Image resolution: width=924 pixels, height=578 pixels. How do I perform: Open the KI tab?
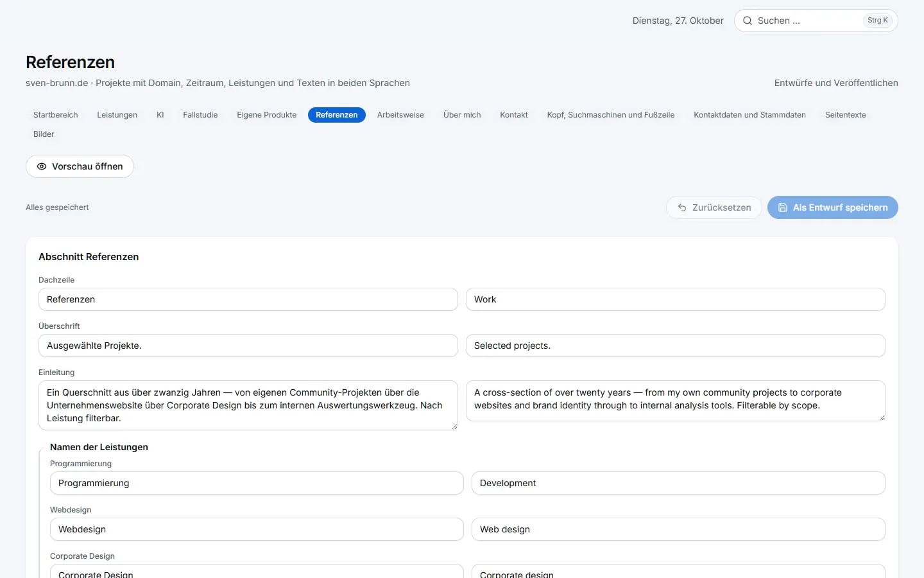click(x=160, y=115)
